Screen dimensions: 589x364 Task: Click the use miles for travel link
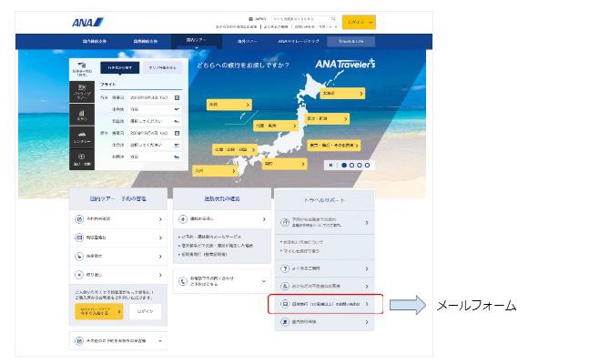pyautogui.click(x=300, y=251)
